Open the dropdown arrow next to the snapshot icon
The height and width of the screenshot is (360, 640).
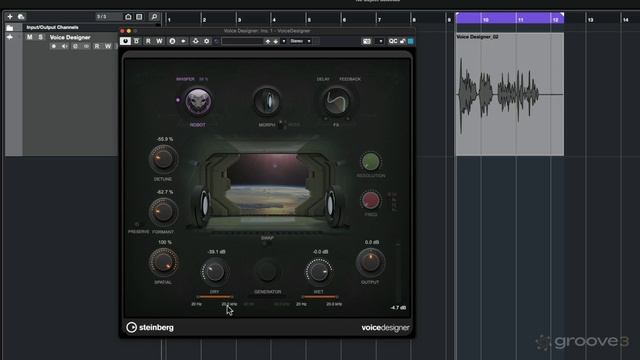381,41
